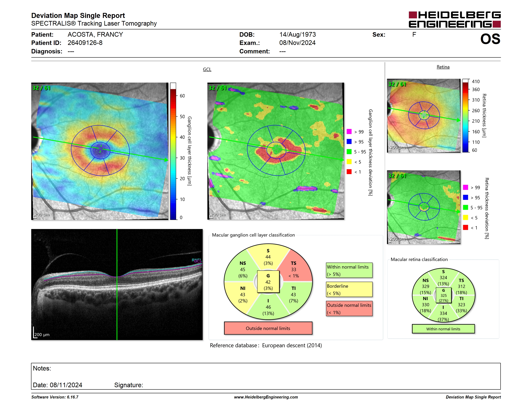Viewport: 532px width, 411px height.
Task: Click the retina thickness map thumbnail
Action: 424,116
